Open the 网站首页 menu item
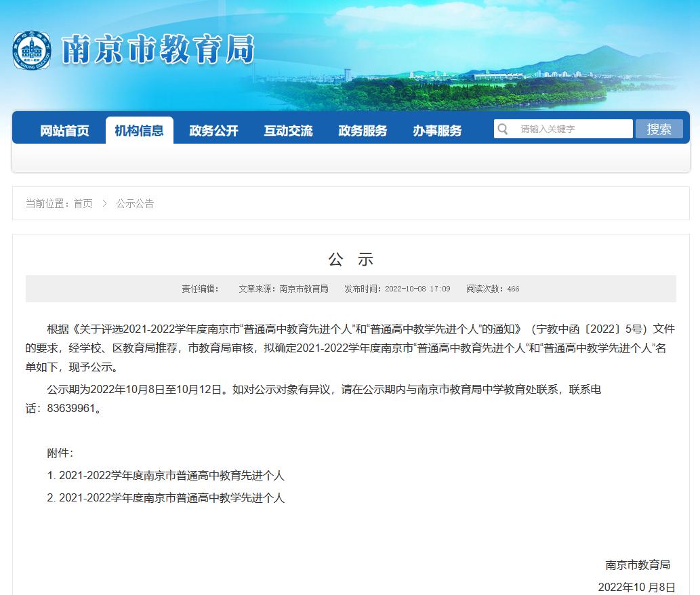Screen dimensions: 700x595 [x=65, y=131]
